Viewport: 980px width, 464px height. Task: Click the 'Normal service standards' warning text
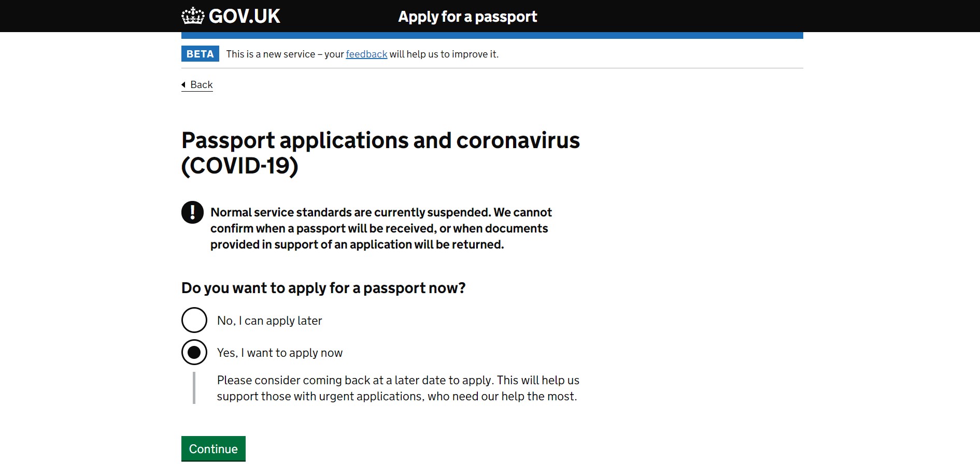[381, 228]
